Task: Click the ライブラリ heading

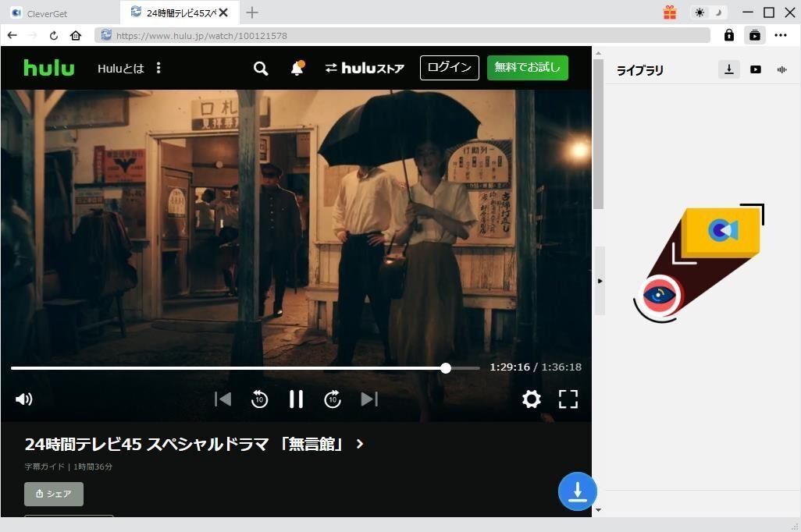Action: 639,70
